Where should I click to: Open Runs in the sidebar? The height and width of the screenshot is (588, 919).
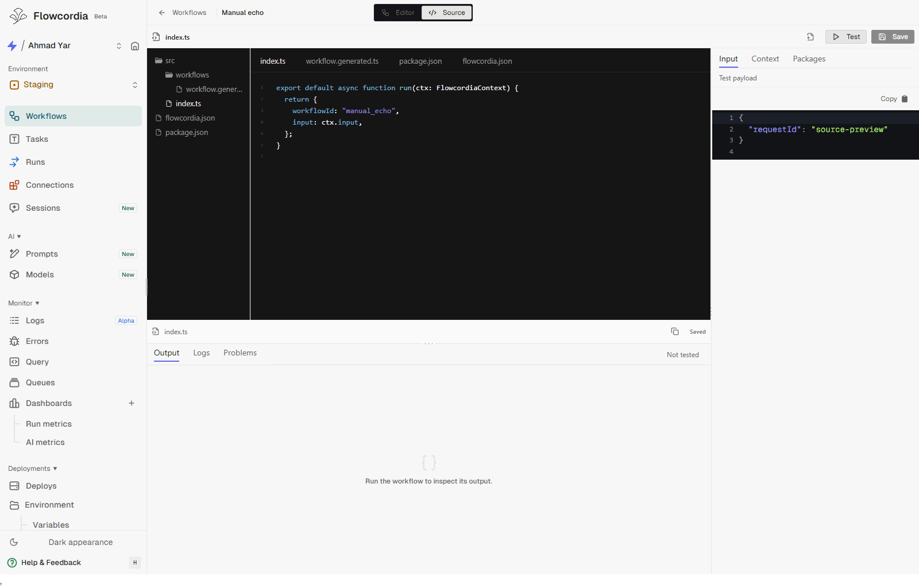(73, 162)
